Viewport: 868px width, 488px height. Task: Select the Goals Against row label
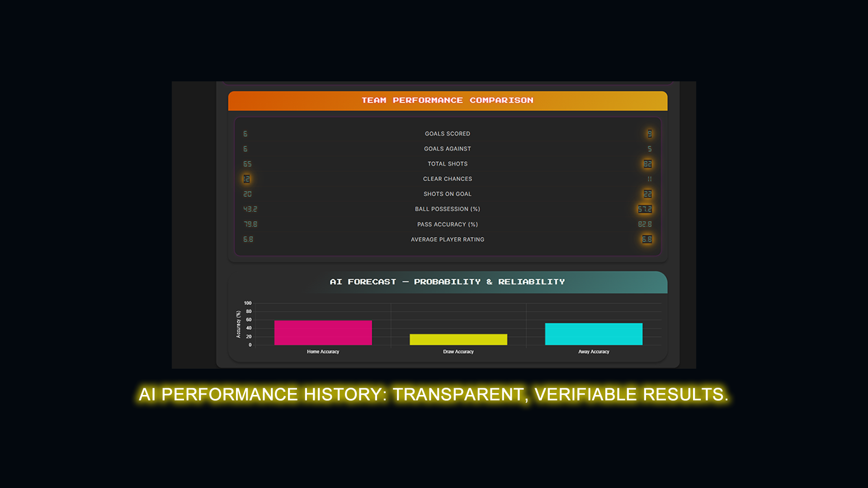point(447,149)
